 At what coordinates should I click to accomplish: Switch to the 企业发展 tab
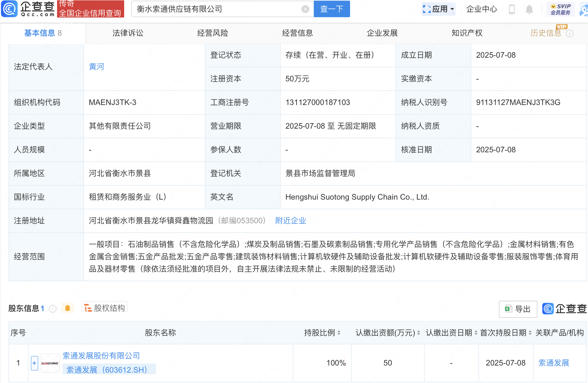click(382, 33)
